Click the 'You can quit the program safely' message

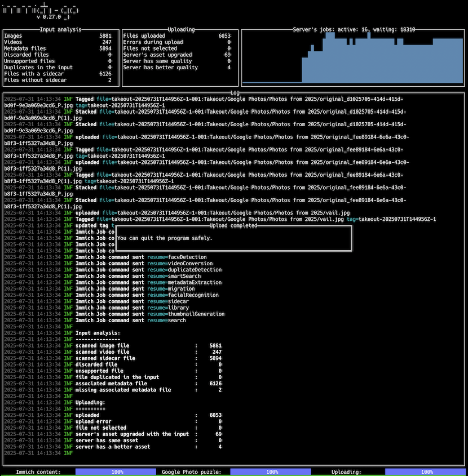[x=165, y=238]
